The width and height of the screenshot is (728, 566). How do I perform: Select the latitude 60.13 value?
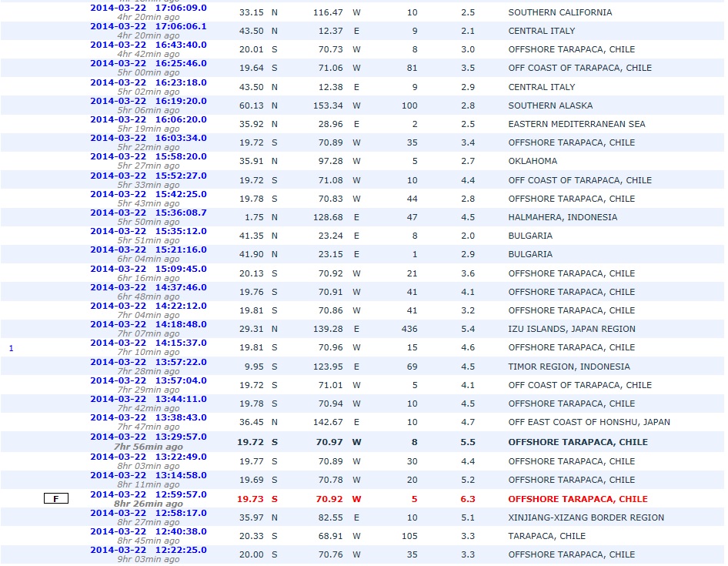(x=251, y=106)
